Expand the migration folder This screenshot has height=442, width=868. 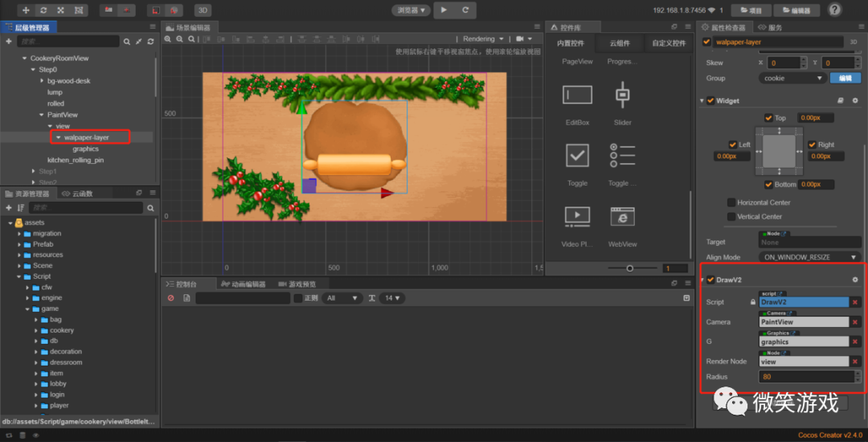point(19,233)
